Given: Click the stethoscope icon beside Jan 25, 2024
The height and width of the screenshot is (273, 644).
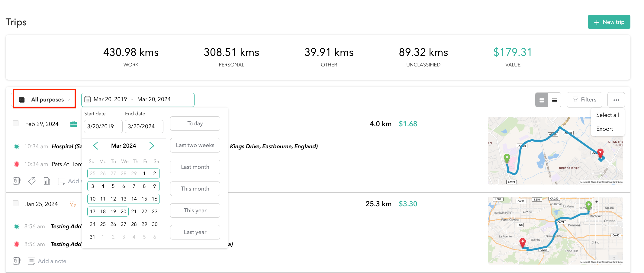Looking at the screenshot, I should pos(72,204).
